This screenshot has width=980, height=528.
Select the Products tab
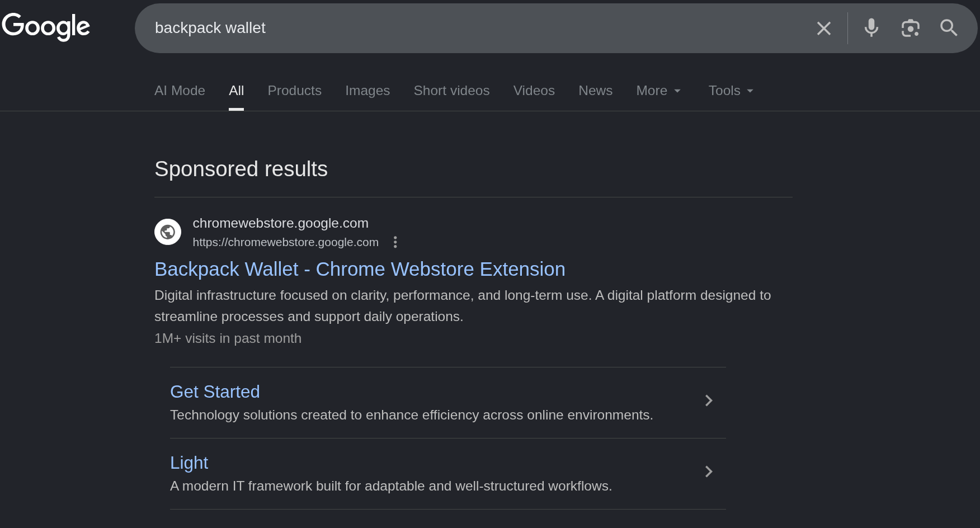tap(294, 91)
